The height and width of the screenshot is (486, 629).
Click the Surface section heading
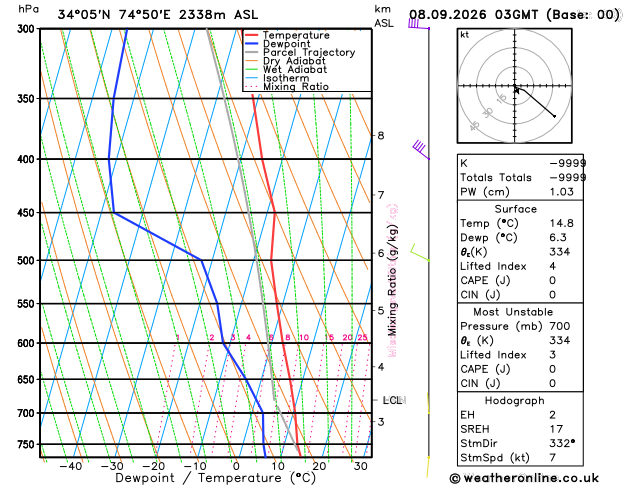[515, 209]
